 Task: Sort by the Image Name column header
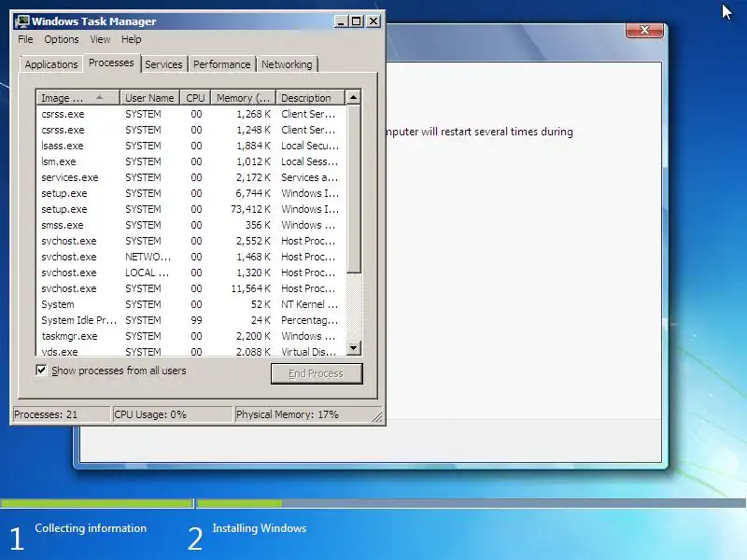78,98
